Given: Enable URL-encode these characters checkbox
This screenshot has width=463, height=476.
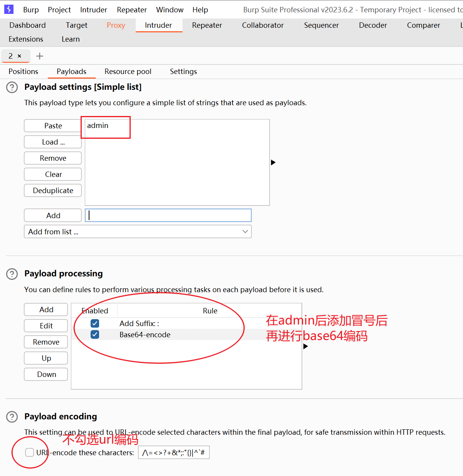Looking at the screenshot, I should coord(30,452).
